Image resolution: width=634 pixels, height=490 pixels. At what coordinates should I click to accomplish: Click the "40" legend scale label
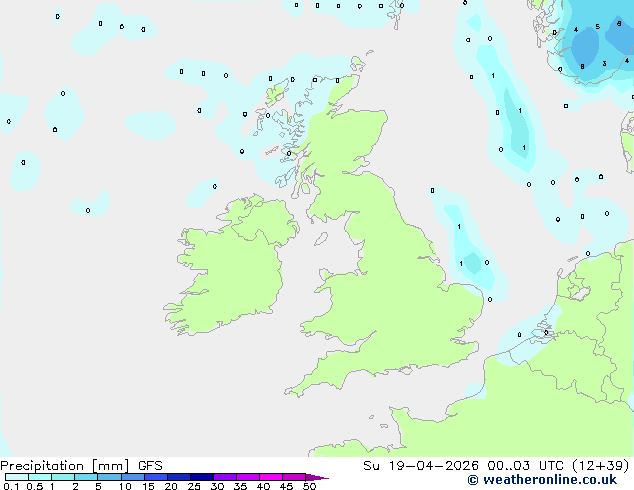pos(263,486)
